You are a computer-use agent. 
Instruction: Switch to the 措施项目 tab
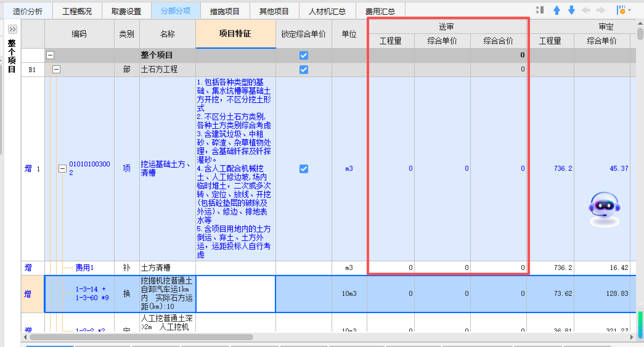pos(225,11)
